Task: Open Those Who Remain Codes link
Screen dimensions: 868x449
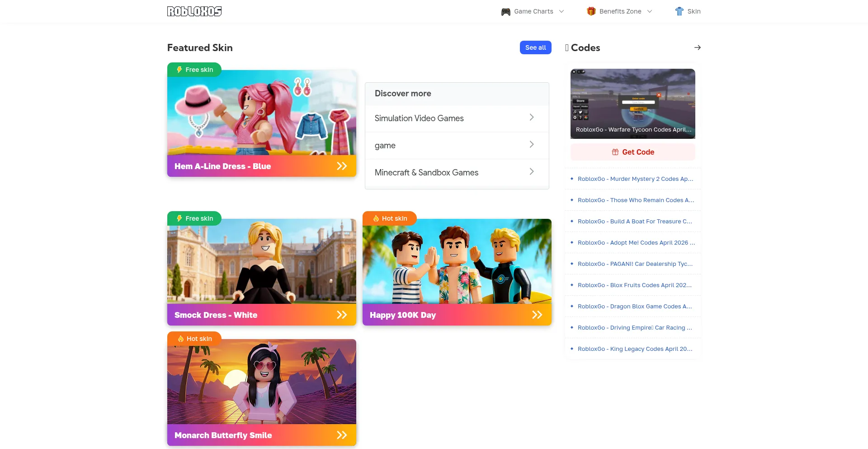Action: pos(636,200)
